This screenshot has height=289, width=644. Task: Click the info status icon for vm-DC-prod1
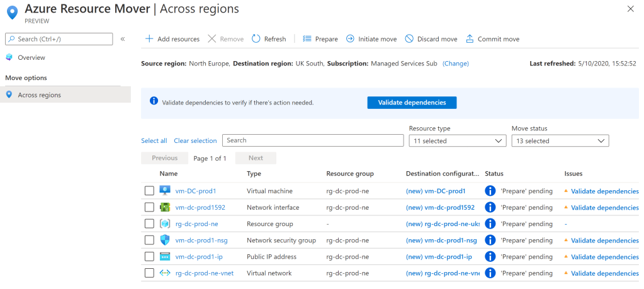tap(490, 191)
